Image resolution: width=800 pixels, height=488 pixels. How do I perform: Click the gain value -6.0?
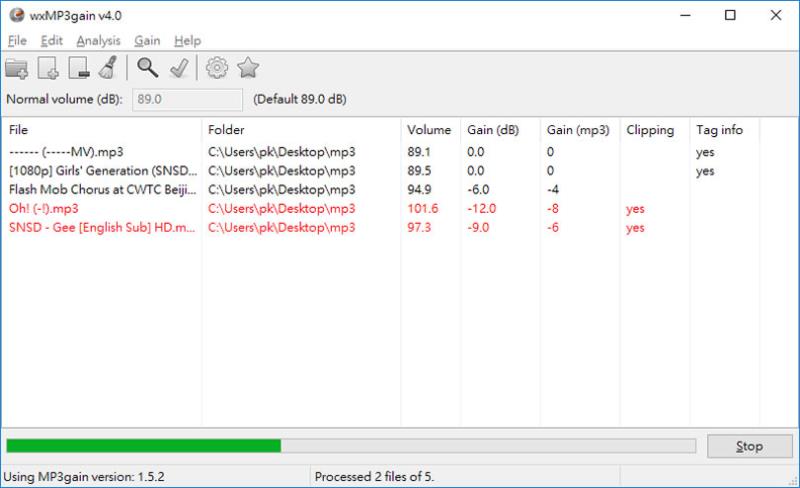[478, 190]
